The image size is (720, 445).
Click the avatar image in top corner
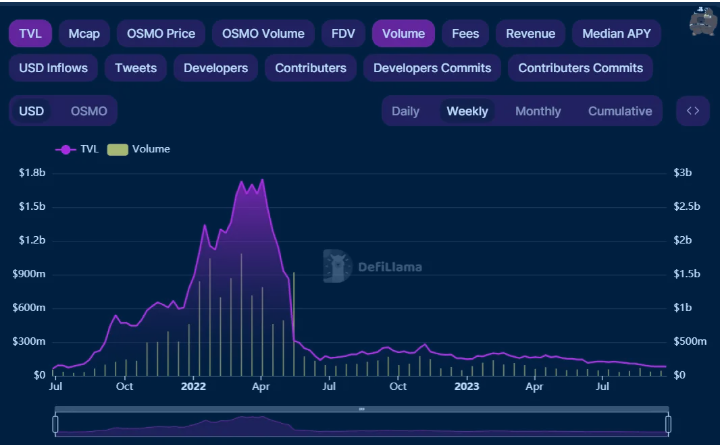click(x=703, y=21)
